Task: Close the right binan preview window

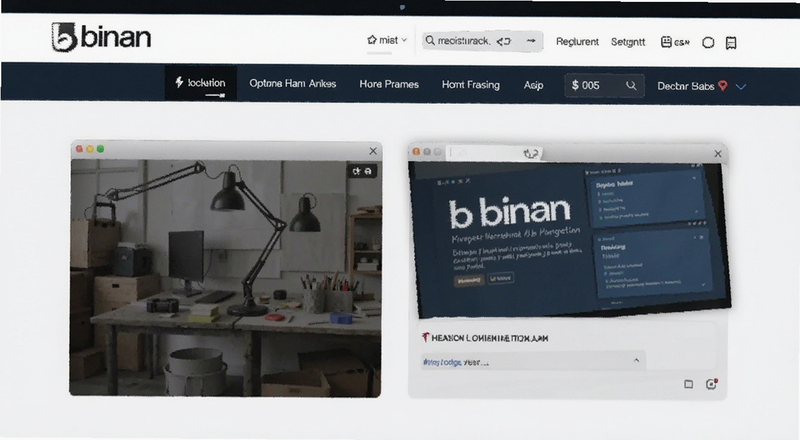Action: pyautogui.click(x=718, y=154)
